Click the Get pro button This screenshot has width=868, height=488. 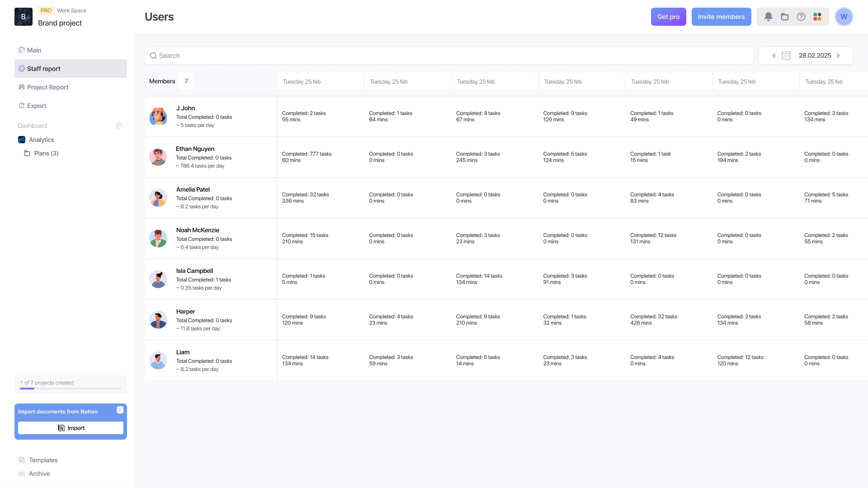(668, 17)
